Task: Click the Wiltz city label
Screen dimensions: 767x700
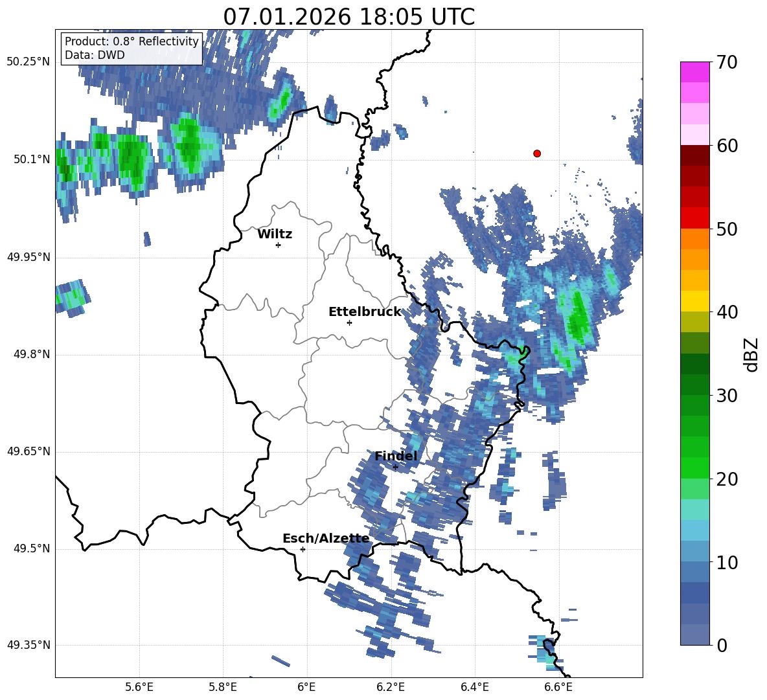Action: point(275,234)
